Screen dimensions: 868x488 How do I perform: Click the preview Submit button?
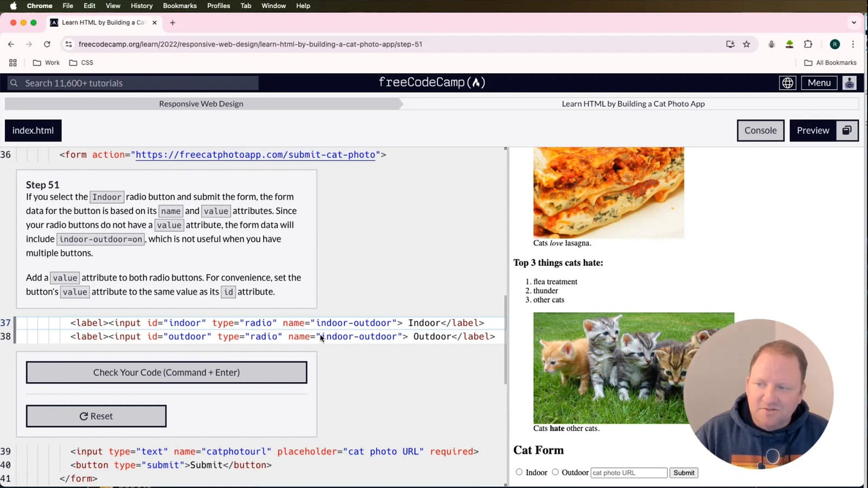click(684, 473)
